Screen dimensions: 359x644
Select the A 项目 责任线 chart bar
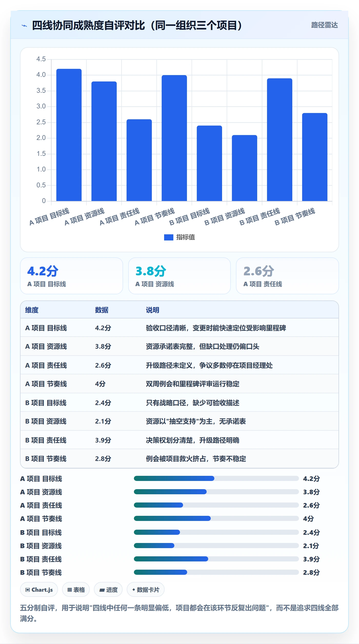[x=139, y=160]
